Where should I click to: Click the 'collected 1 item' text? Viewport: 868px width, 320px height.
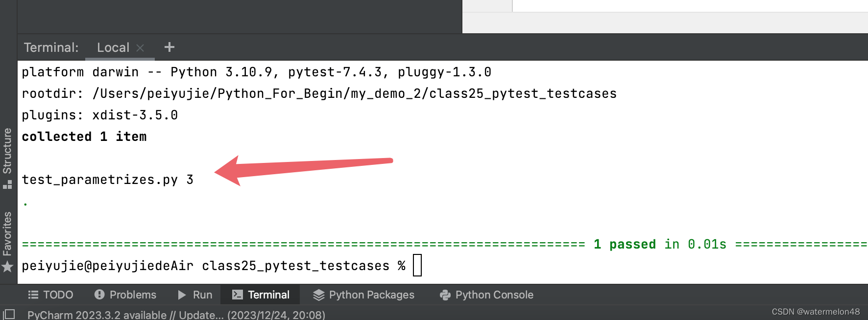click(84, 137)
